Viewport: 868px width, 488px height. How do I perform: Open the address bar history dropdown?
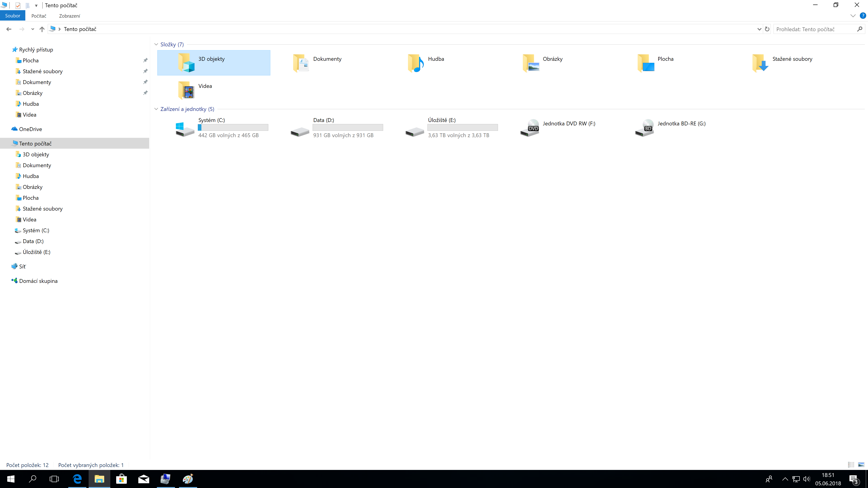pos(759,29)
